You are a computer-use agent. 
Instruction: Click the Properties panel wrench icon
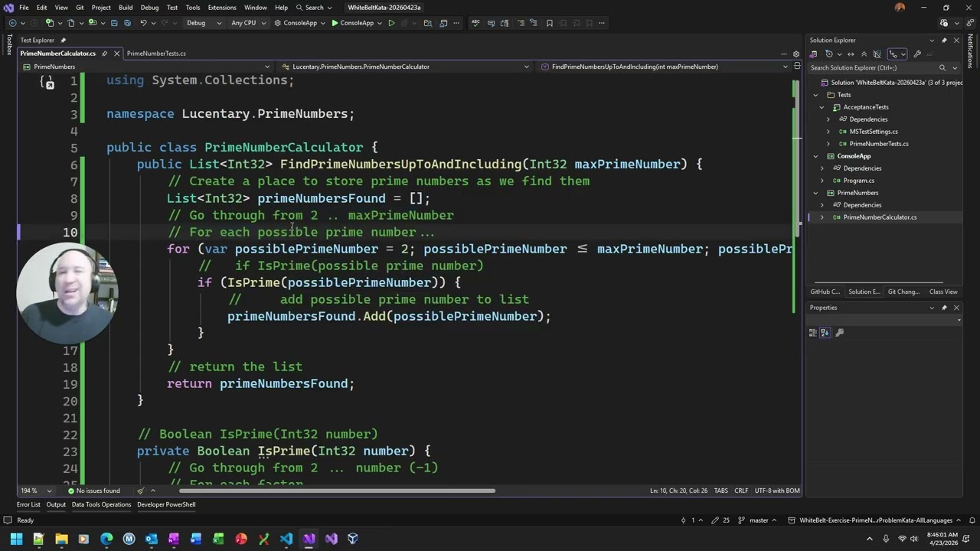click(x=840, y=332)
